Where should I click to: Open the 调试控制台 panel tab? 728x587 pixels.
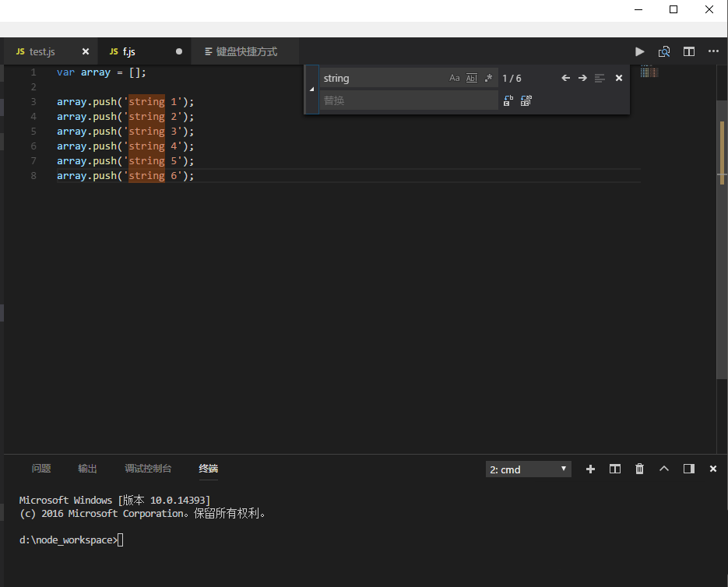[x=148, y=469]
